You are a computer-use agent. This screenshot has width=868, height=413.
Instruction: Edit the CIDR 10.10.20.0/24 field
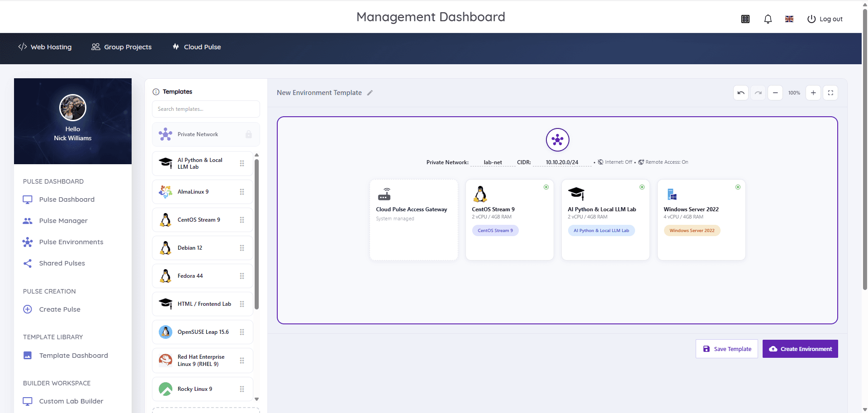(562, 162)
